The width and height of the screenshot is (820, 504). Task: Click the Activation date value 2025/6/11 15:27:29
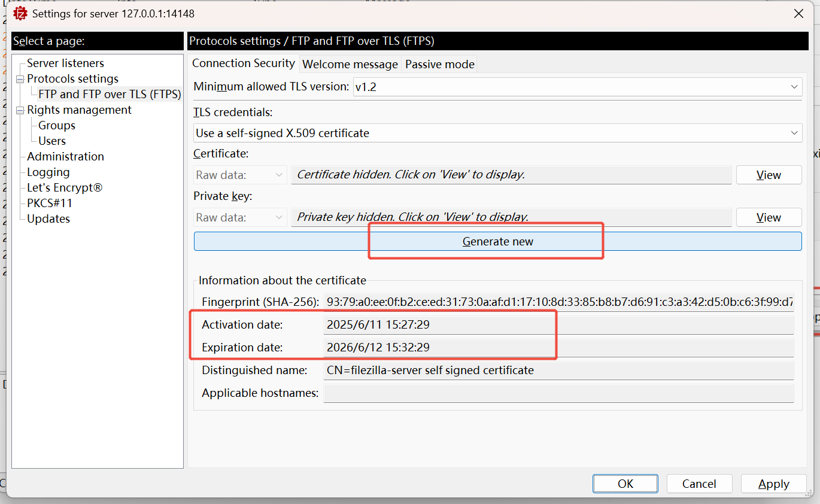pyautogui.click(x=558, y=324)
